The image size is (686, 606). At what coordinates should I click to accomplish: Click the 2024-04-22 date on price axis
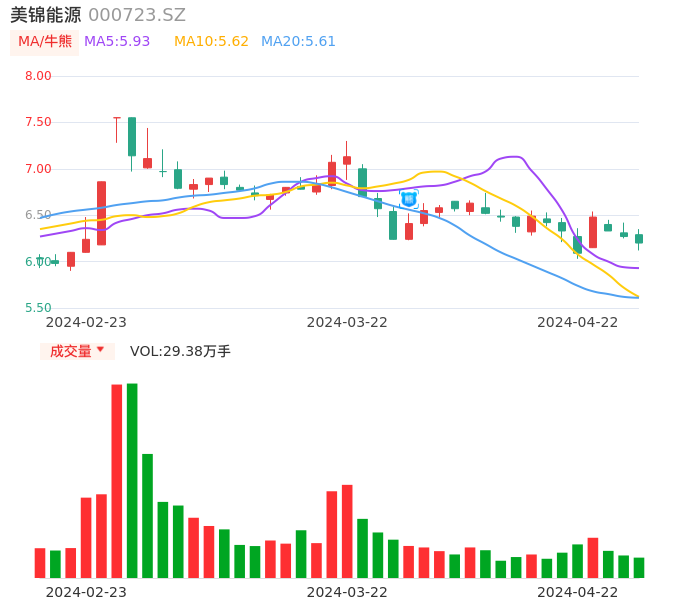pos(578,322)
